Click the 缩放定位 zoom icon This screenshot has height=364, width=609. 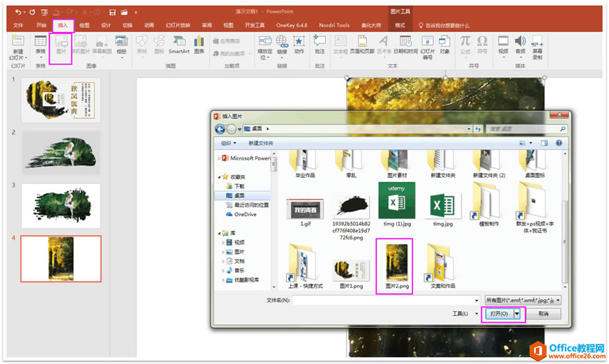[x=265, y=41]
